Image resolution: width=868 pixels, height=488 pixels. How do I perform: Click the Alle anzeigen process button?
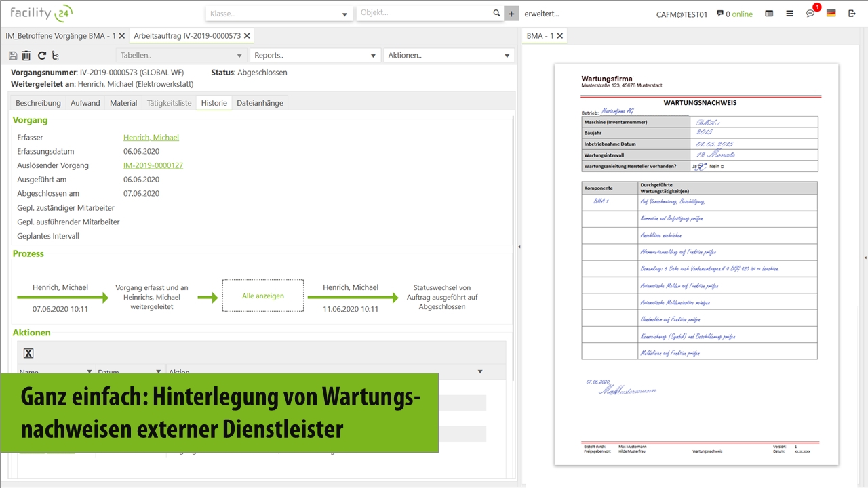[x=263, y=296]
